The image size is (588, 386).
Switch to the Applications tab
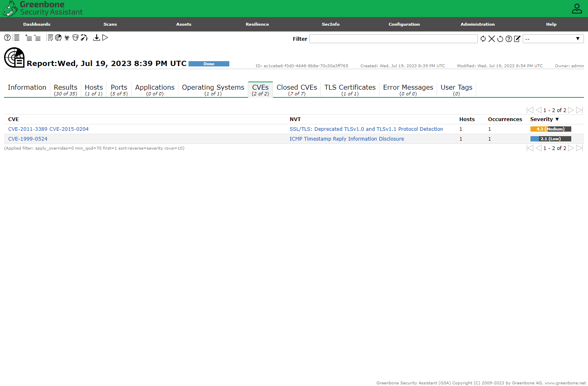tap(155, 90)
